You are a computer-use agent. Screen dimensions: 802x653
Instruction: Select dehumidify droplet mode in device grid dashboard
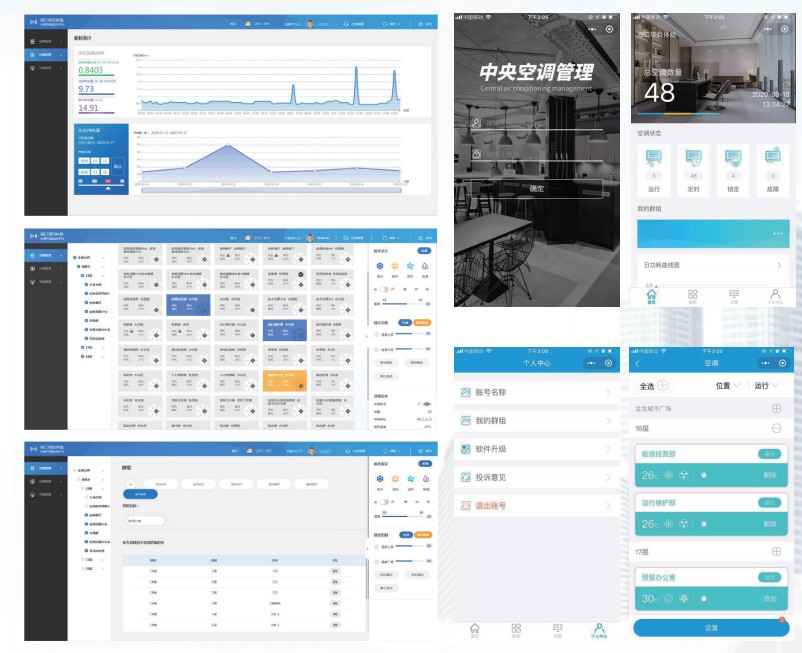click(x=425, y=266)
